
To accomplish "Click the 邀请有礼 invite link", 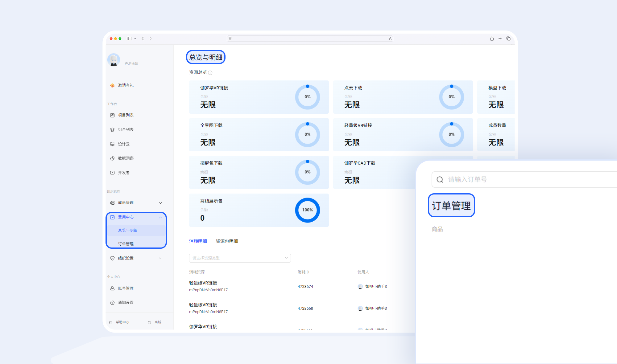I will 125,85.
